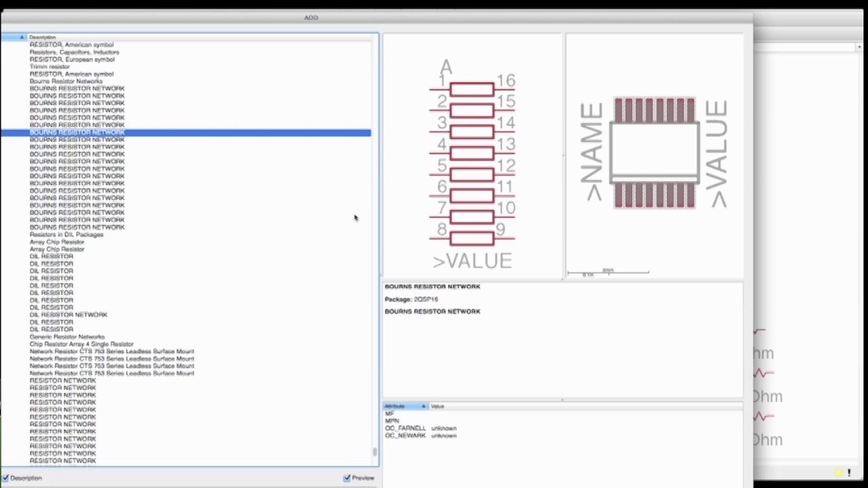Screen dimensions: 868x488
Task: Click the QSOP16 package footprint preview
Action: pos(654,153)
